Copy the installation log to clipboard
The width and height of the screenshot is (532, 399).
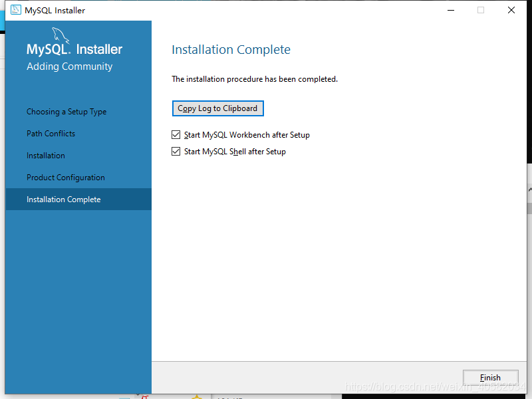(218, 108)
